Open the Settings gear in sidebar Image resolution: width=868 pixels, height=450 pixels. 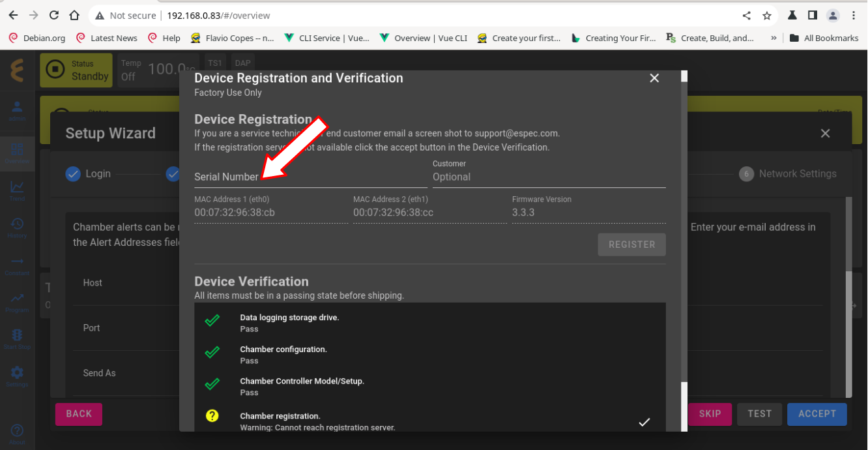[x=17, y=376]
